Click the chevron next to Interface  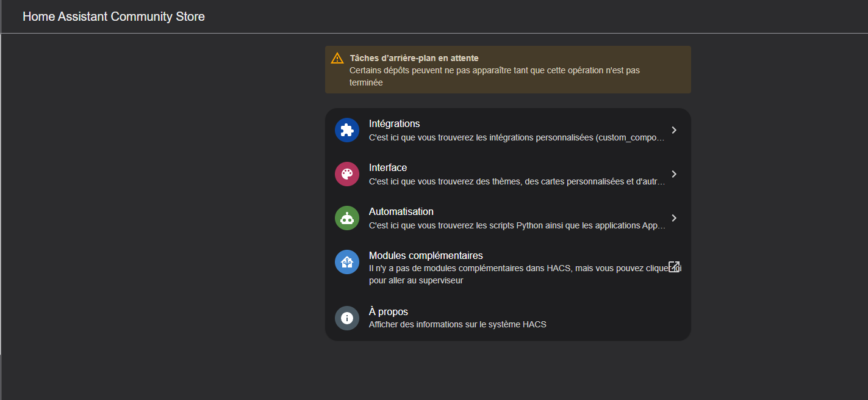pos(673,174)
